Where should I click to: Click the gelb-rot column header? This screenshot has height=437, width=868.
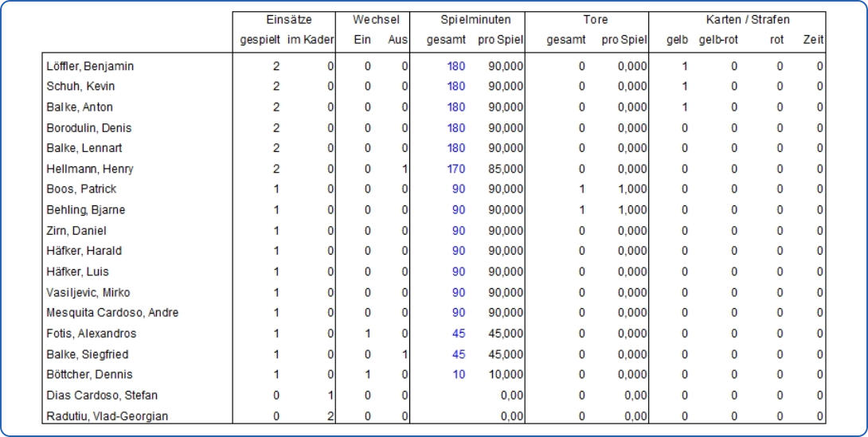pyautogui.click(x=718, y=41)
